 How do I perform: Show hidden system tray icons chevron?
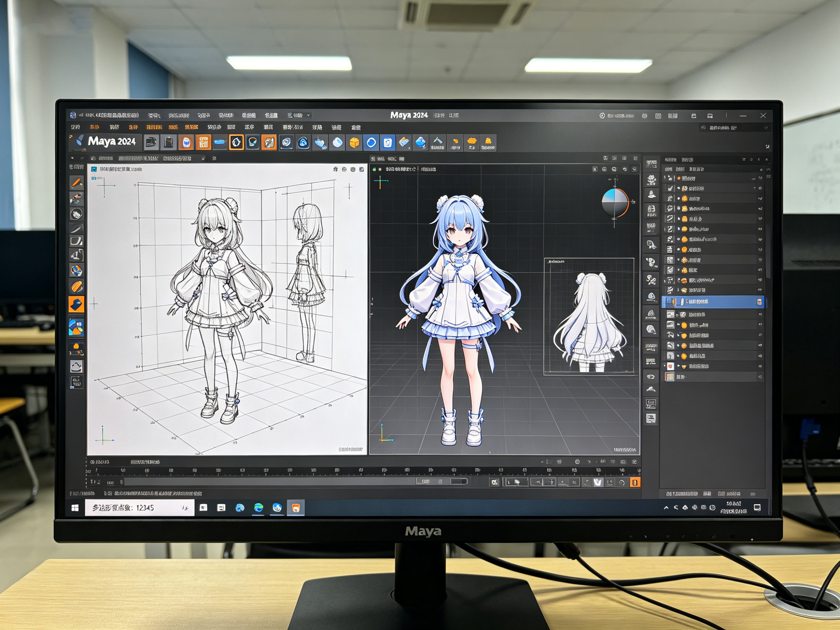[x=666, y=508]
